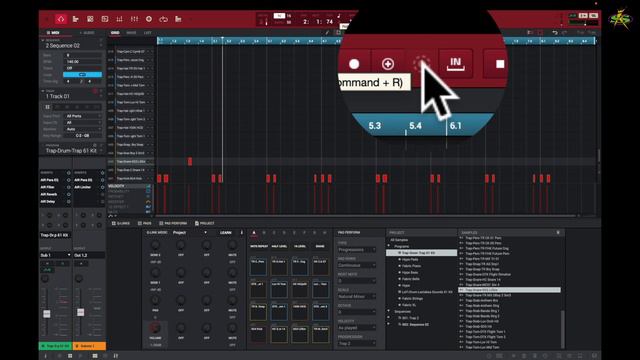640x360 pixels.
Task: Click the round sampler icon in the top toolbar
Action: click(149, 19)
